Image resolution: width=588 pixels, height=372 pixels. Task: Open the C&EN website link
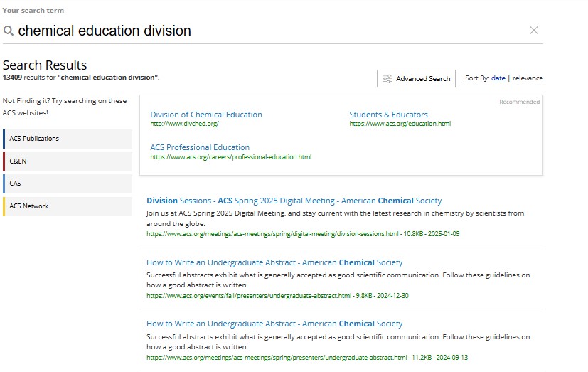point(68,161)
